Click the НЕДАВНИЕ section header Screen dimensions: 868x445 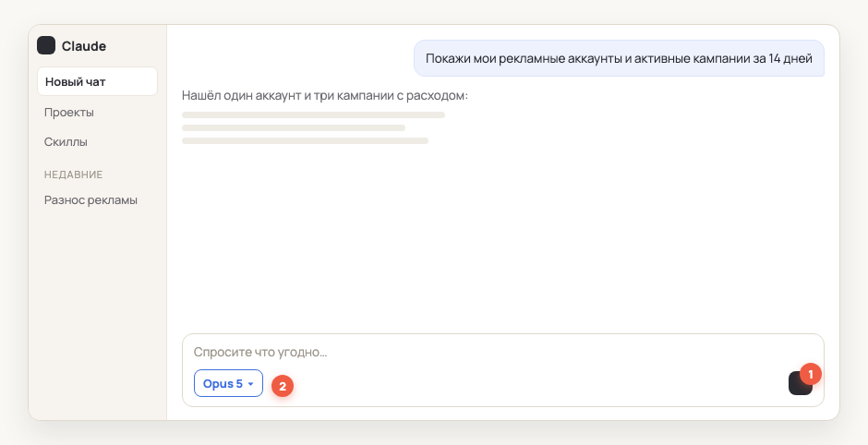point(74,174)
